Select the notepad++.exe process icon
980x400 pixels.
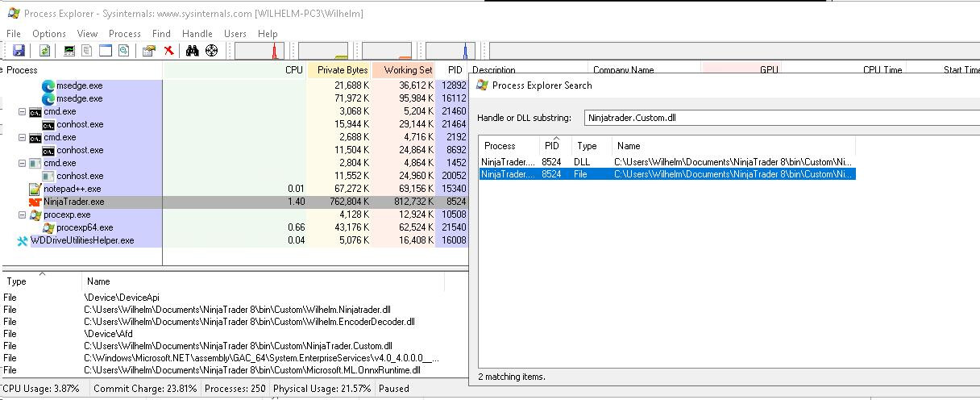click(35, 189)
